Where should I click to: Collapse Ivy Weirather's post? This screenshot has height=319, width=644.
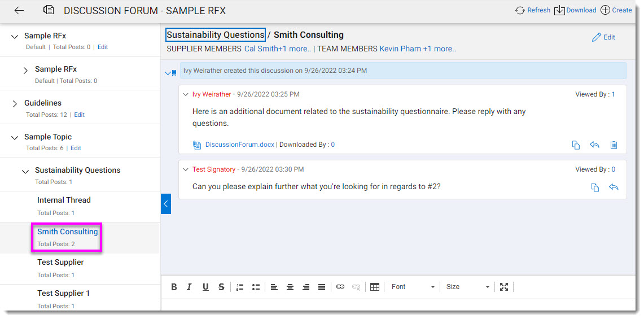click(x=186, y=94)
